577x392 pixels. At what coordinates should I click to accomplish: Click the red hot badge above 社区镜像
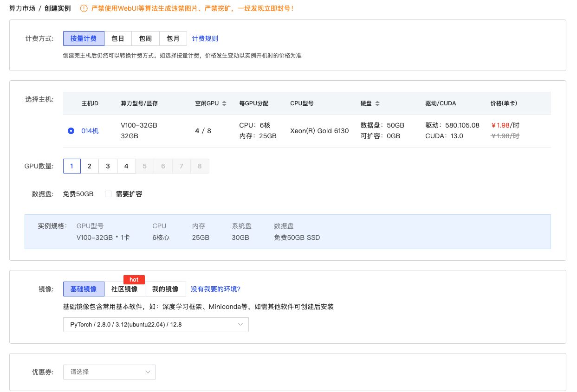(x=134, y=279)
